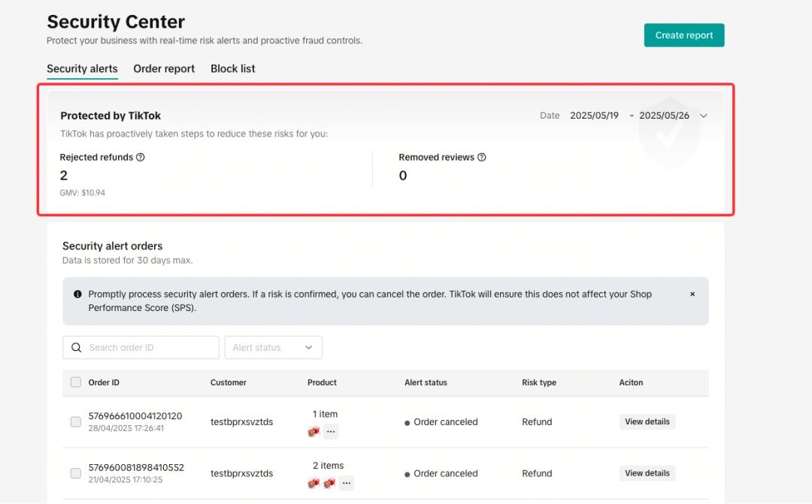
Task: Click the Aciton column header
Action: click(632, 382)
